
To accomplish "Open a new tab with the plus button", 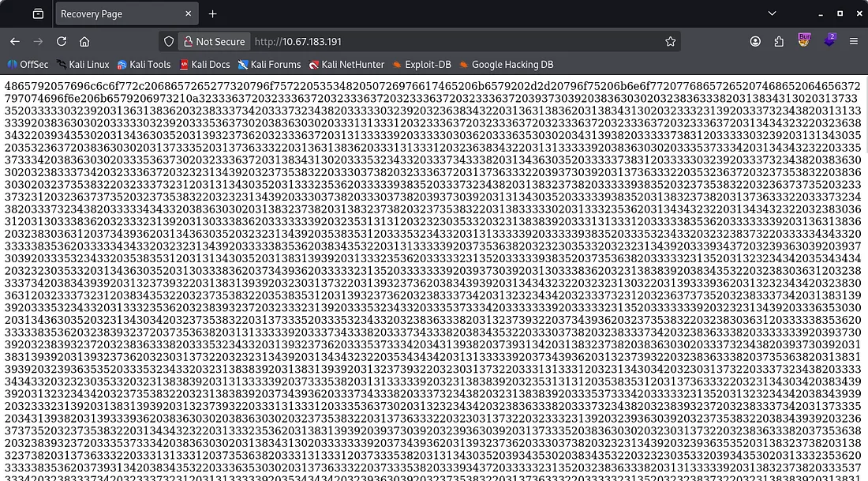I will [x=212, y=14].
